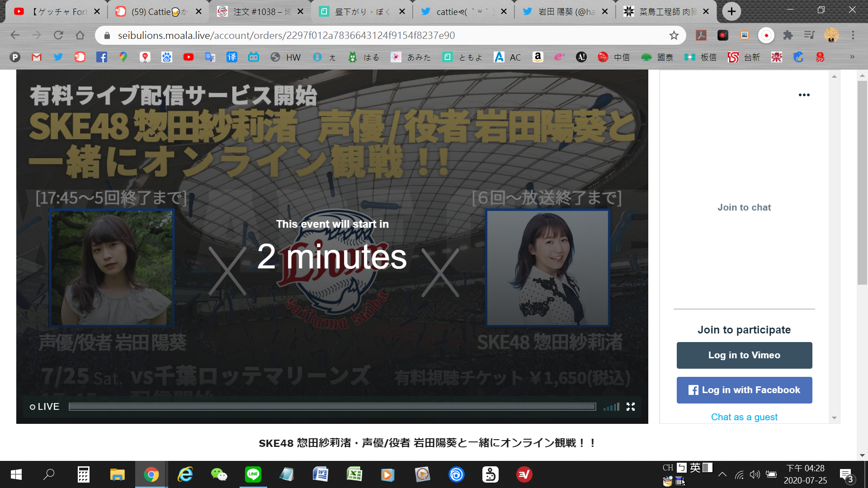Adjust the player volume bars

[x=611, y=407]
